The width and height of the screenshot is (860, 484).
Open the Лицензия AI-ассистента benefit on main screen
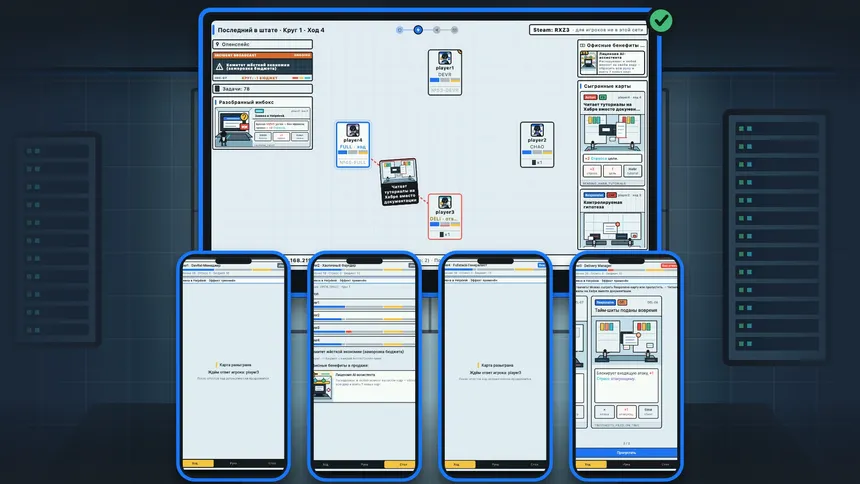click(x=612, y=63)
